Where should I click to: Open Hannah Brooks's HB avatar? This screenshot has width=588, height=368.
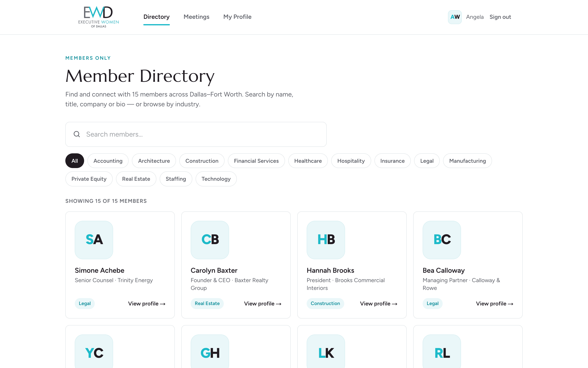326,240
